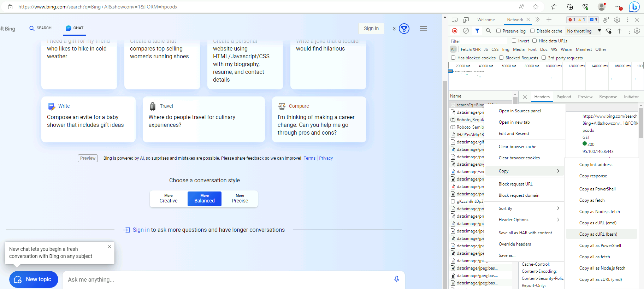Image resolution: width=644 pixels, height=289 pixels.
Task: Open the DevTools network search magnifier
Action: point(488,31)
